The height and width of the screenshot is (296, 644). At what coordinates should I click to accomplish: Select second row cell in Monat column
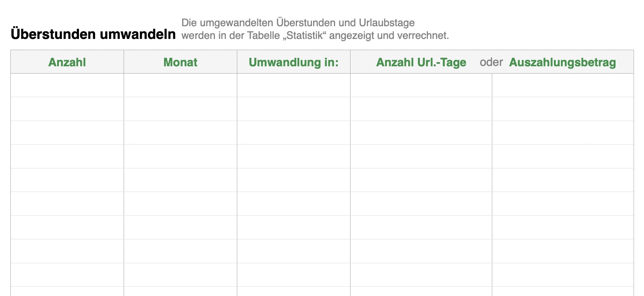180,109
